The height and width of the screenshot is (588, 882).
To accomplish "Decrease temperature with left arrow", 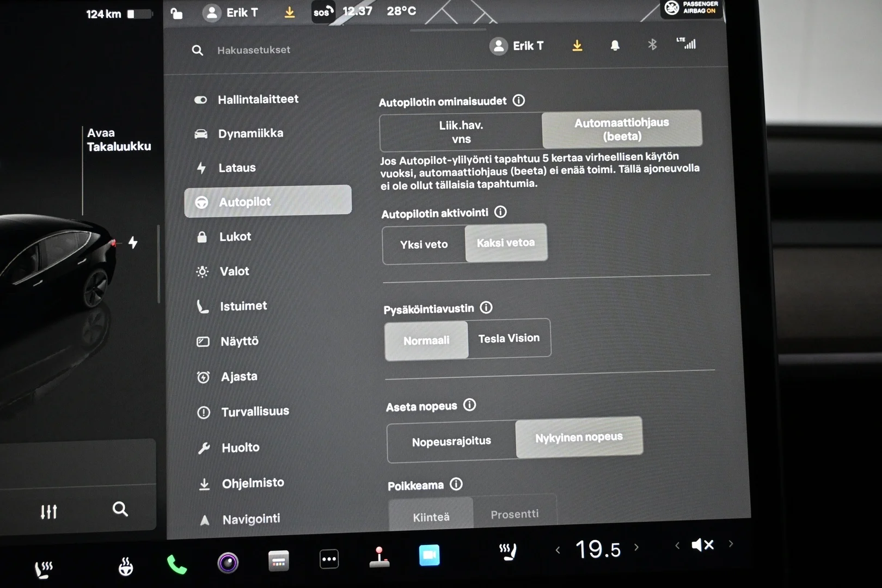I will tap(558, 550).
